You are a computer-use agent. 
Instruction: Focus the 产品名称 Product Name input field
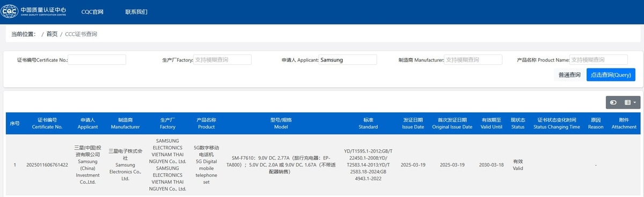[x=598, y=60]
